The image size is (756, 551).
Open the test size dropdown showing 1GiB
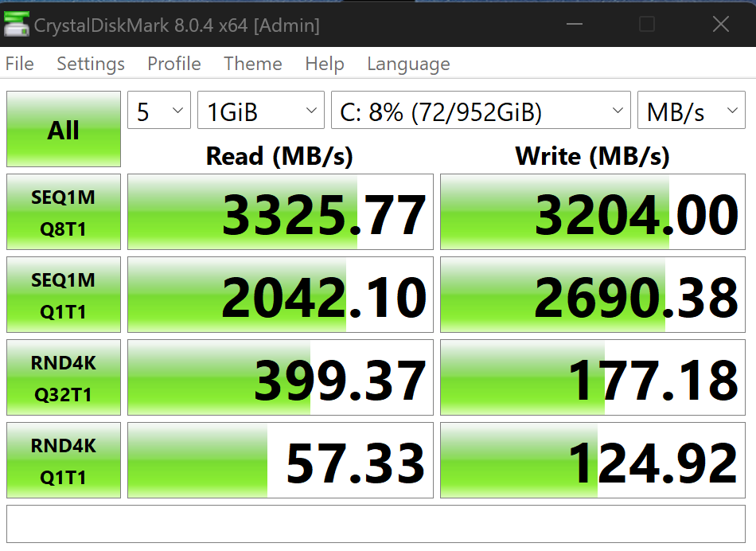(x=261, y=110)
